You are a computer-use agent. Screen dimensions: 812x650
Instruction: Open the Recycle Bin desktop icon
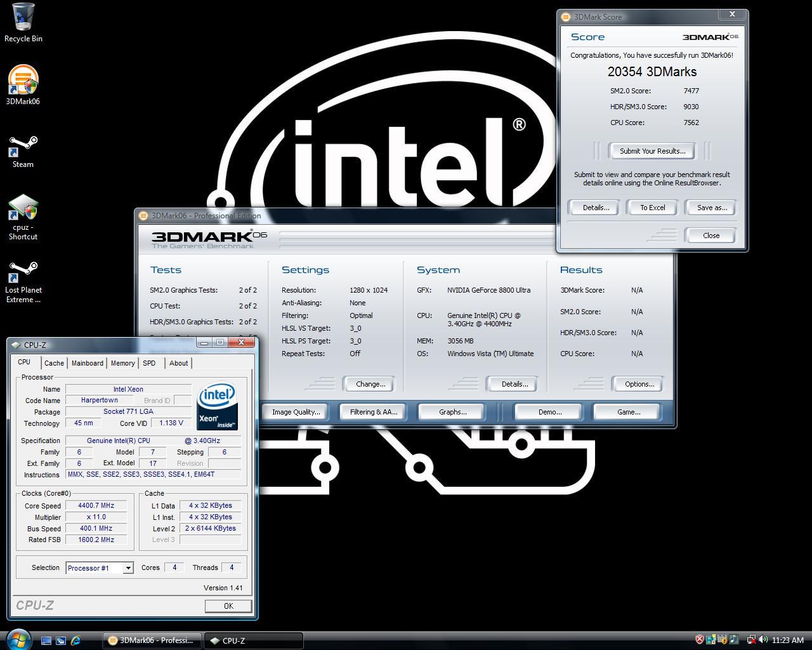[23, 22]
